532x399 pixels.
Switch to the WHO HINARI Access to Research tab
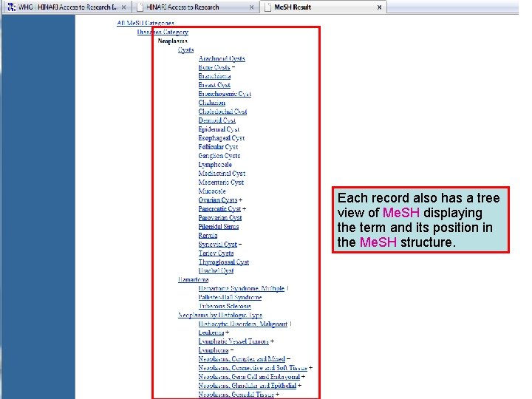[67, 7]
